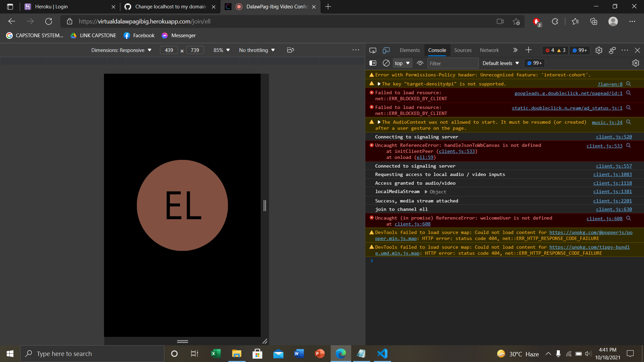The height and width of the screenshot is (362, 644).
Task: Switch to the Network tab
Action: tap(489, 50)
